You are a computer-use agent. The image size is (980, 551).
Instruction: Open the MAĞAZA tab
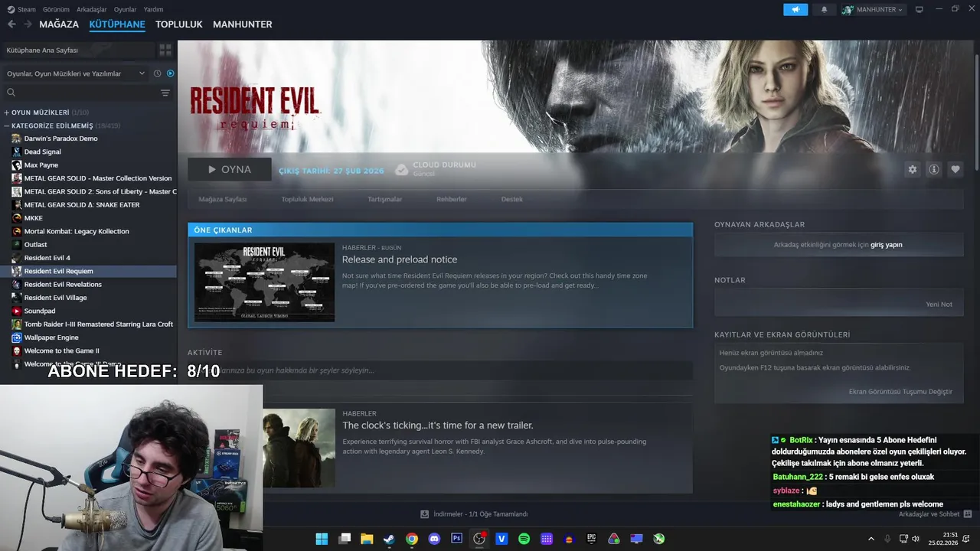tap(59, 24)
